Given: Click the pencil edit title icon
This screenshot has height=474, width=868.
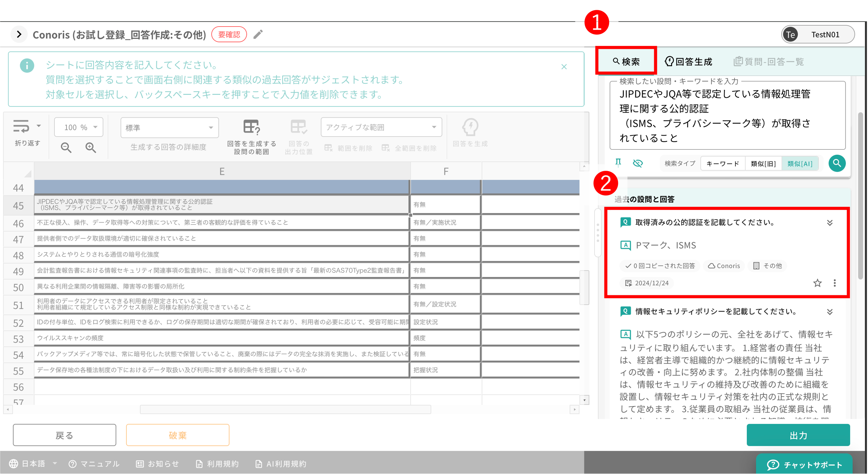Looking at the screenshot, I should click(x=258, y=34).
